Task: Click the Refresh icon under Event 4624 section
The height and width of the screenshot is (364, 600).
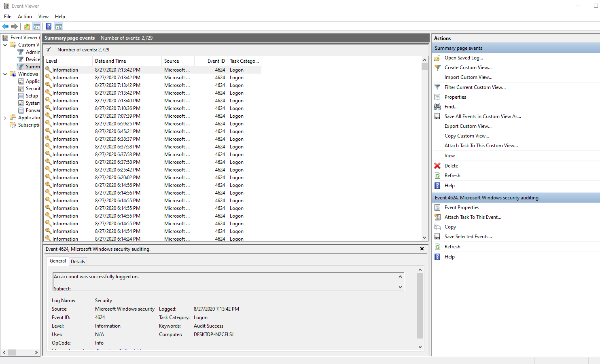Action: pos(437,247)
